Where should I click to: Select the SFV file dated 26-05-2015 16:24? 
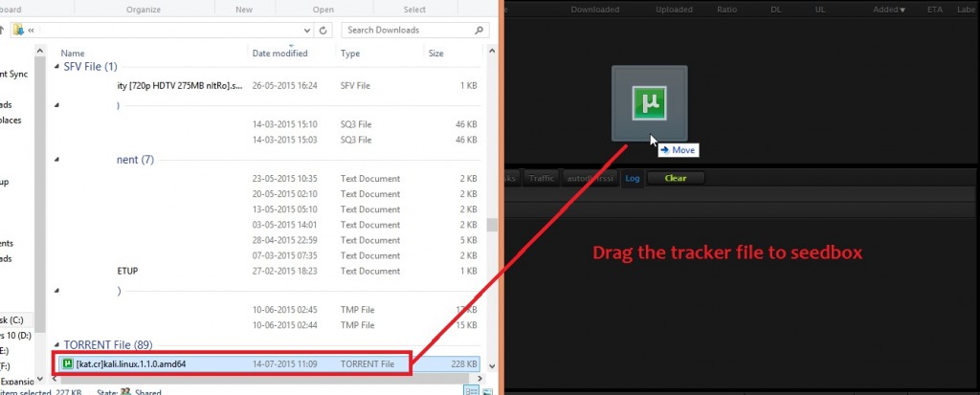coord(269,85)
